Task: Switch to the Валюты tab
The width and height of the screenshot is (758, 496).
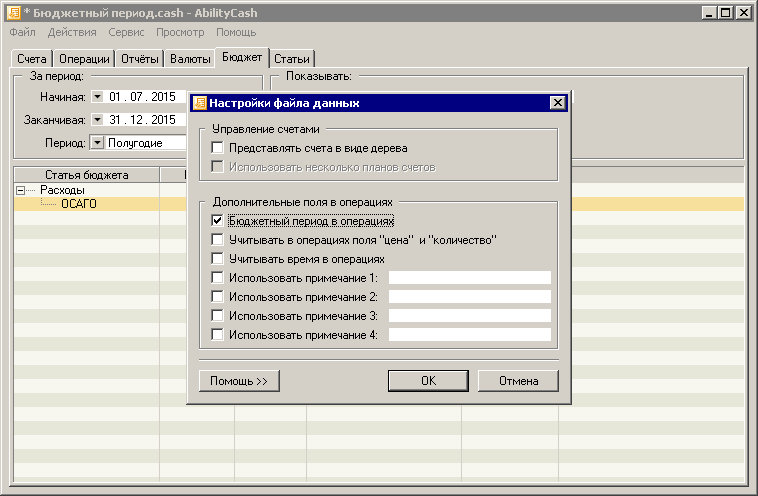Action: pos(190,59)
